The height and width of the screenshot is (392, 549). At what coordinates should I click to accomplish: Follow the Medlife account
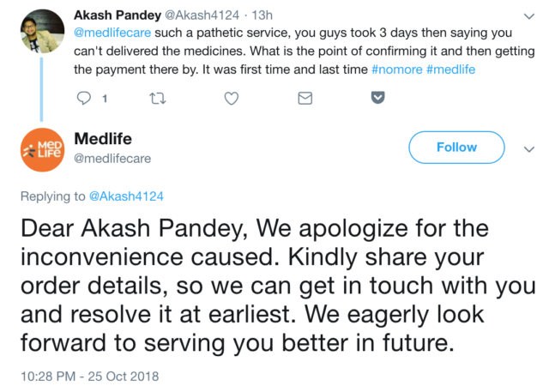[x=456, y=148]
